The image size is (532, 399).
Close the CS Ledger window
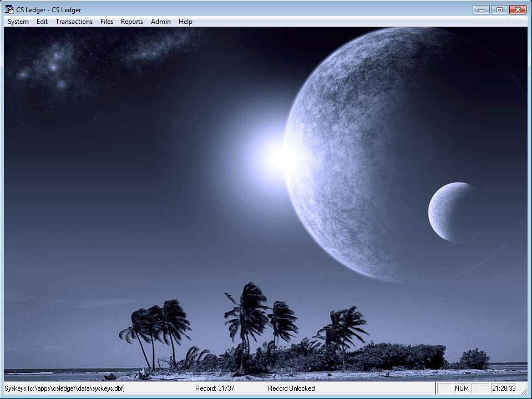coord(518,10)
